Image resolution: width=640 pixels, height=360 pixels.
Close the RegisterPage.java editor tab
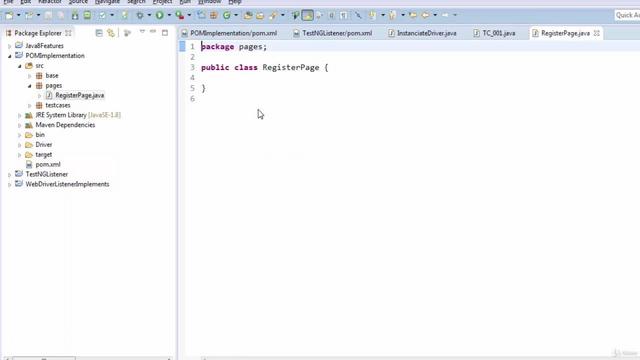click(x=597, y=33)
